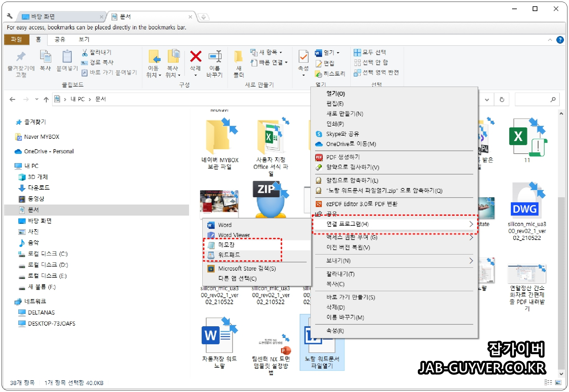Choose PDF 생성하기 menu entry
Image resolution: width=569 pixels, height=392 pixels.
(394, 157)
